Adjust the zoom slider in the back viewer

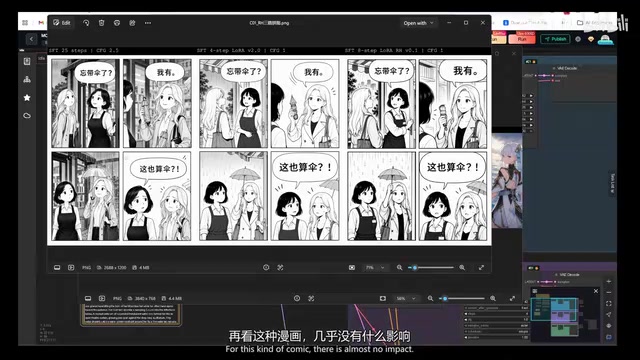tap(462, 299)
